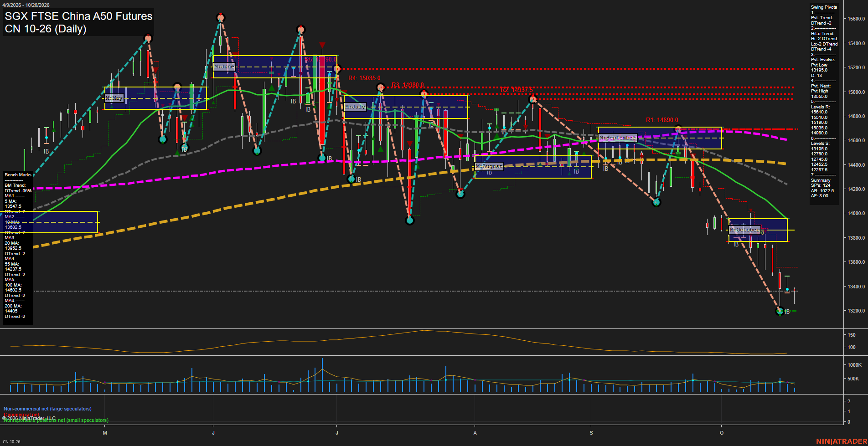Screen dimensions: 868x446
Task: Click the 5 MA value 13547.5
Action: [13, 206]
